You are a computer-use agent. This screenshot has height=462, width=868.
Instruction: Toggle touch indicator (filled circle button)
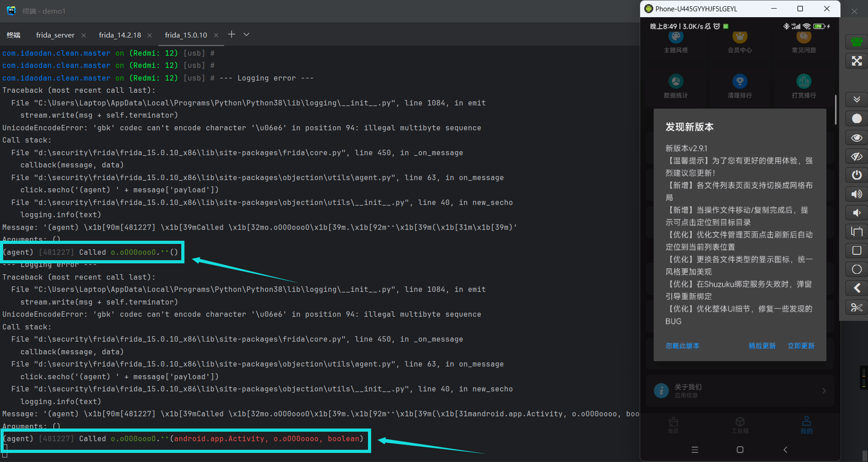click(x=856, y=119)
